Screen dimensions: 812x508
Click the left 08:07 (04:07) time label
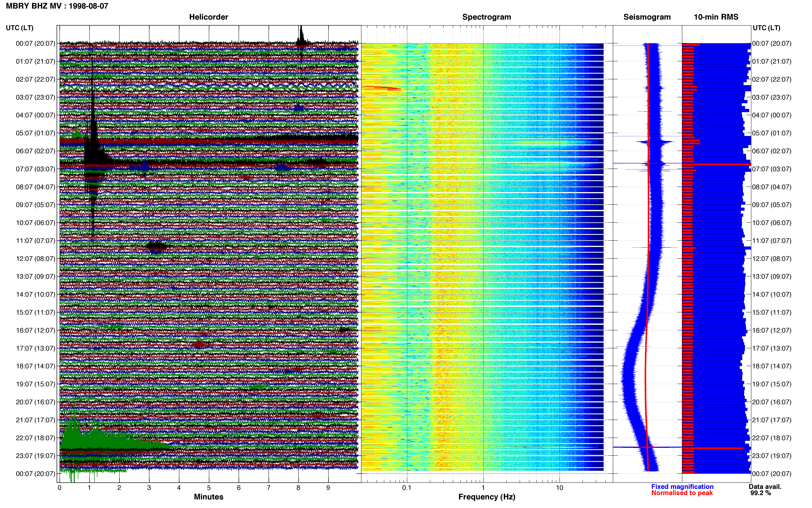click(35, 187)
